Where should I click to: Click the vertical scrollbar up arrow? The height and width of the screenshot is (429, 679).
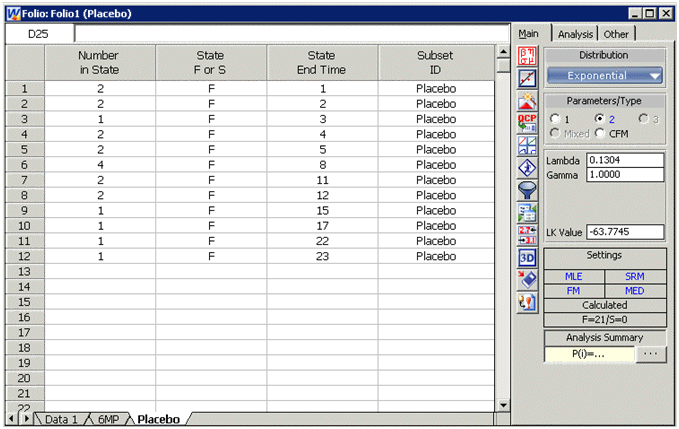pos(503,52)
